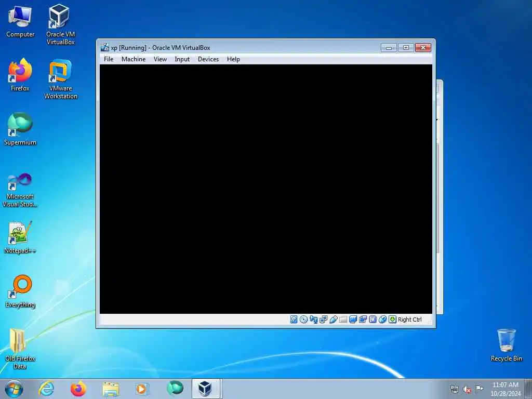The image size is (532, 399).
Task: Open the Windows Start menu
Action: (14, 389)
